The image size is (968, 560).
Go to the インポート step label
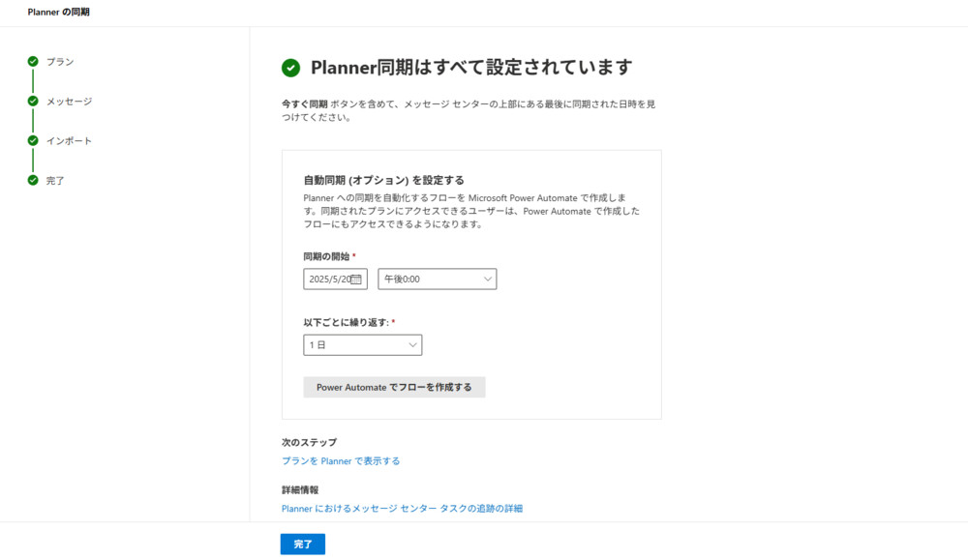tap(70, 141)
